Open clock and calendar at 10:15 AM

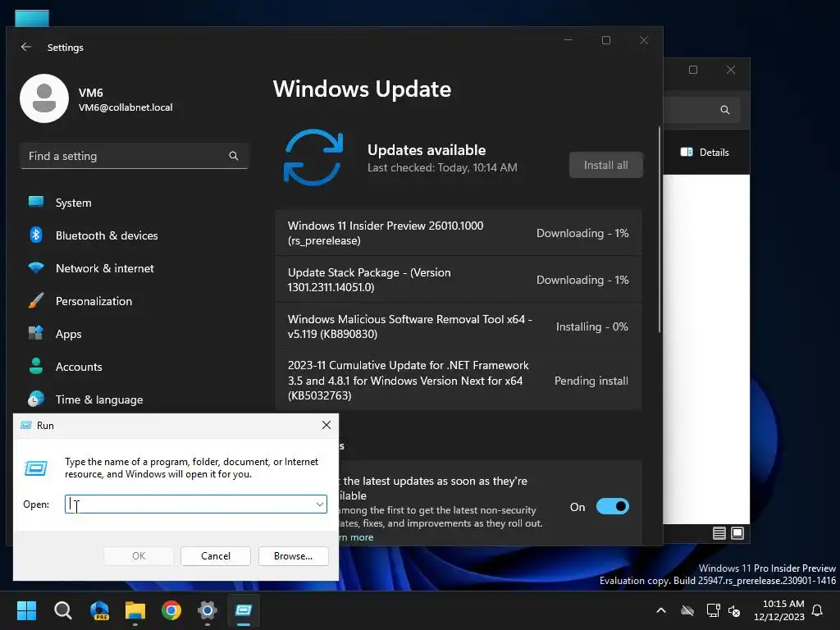(x=779, y=610)
